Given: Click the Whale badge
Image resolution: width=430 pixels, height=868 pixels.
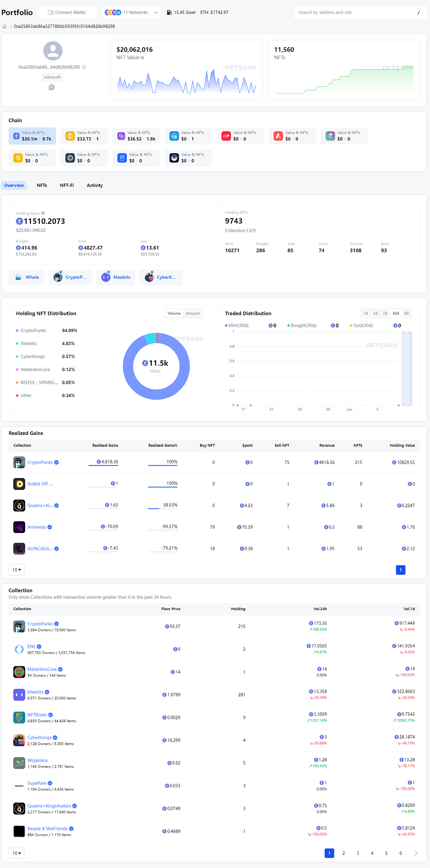Looking at the screenshot, I should (x=26, y=277).
